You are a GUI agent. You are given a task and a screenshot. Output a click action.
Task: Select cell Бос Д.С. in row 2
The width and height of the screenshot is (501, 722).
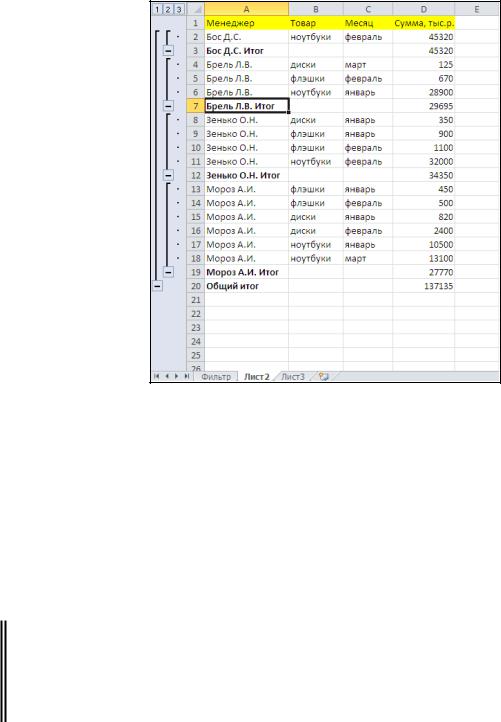pyautogui.click(x=246, y=37)
